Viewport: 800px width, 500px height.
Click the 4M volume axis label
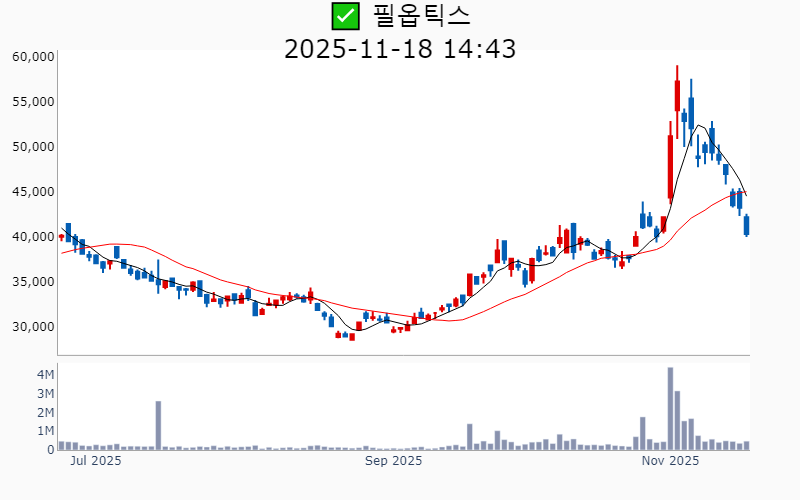pos(45,374)
